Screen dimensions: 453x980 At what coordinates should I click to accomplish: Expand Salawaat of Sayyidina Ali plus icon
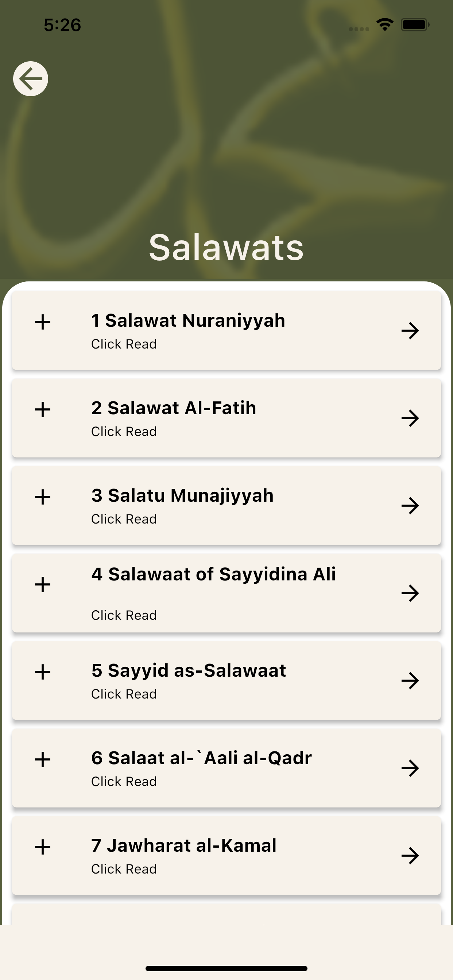(x=43, y=584)
